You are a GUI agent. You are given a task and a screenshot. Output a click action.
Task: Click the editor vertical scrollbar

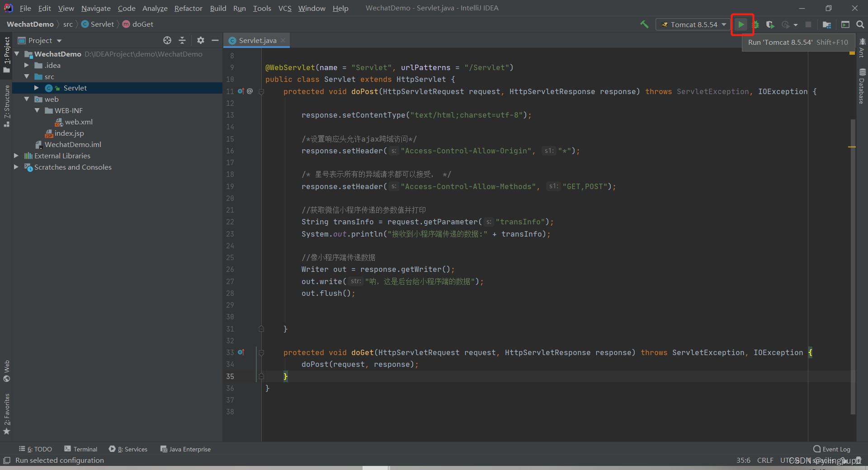pos(853,267)
